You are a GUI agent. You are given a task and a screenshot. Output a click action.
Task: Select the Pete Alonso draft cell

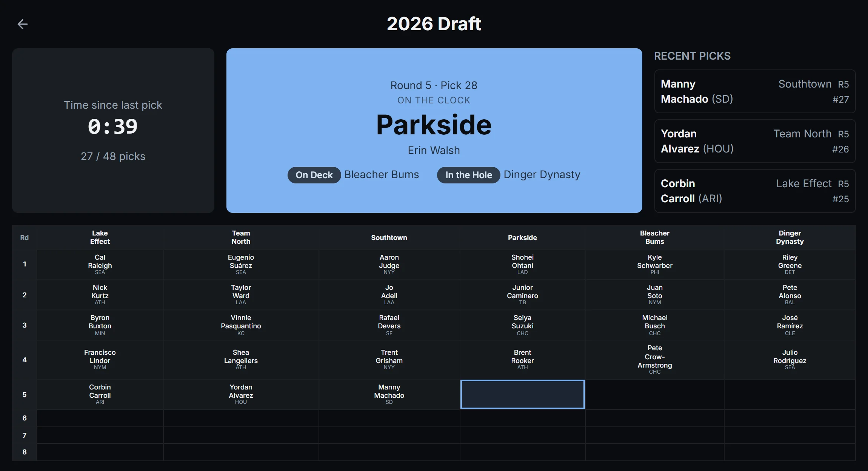[x=790, y=295]
